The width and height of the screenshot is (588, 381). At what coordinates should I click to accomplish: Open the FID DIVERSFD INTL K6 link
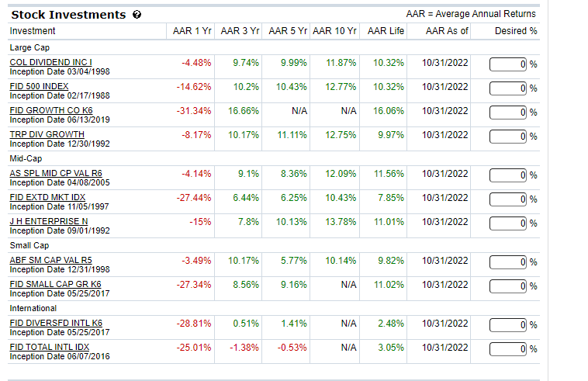[56, 323]
